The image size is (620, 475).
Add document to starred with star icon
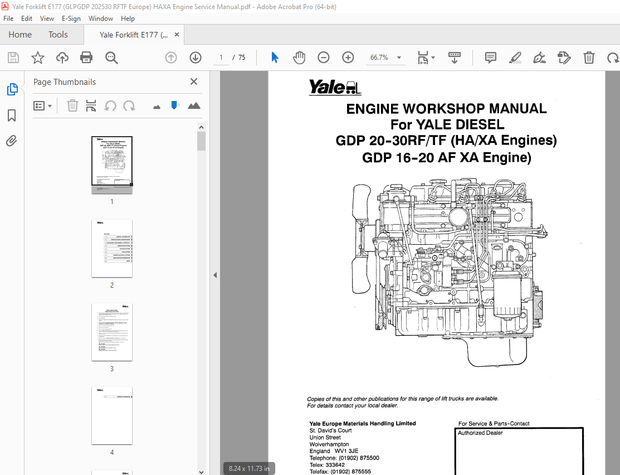(x=38, y=58)
